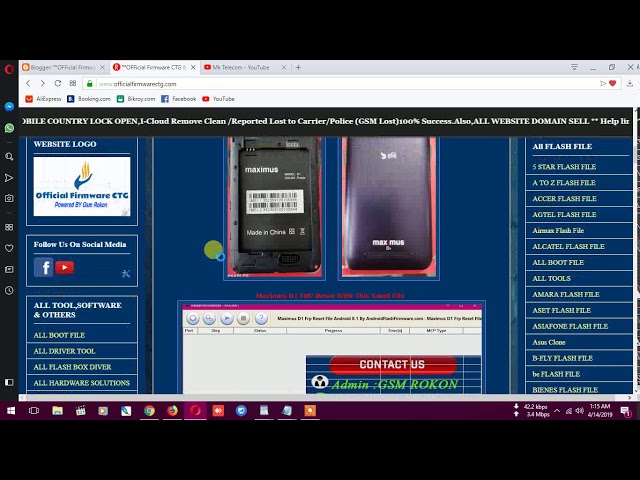Open Personal news icon in sidebar
Image resolution: width=640 pixels, height=480 pixels.
[x=9, y=269]
